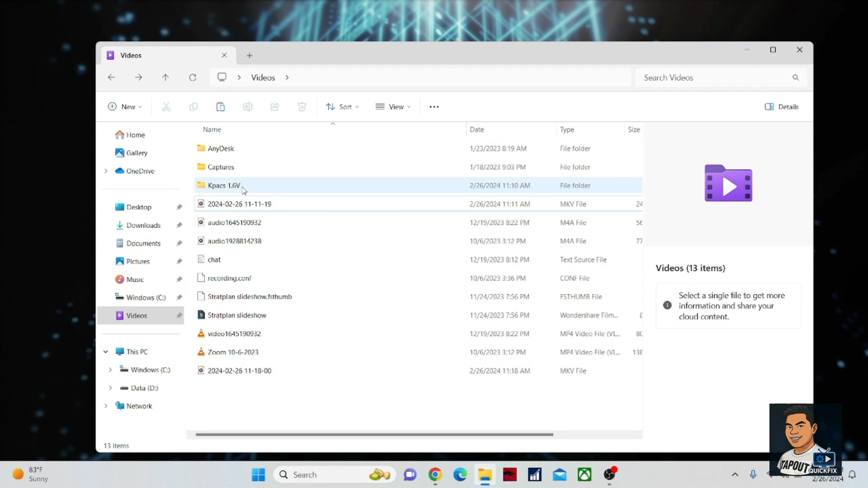Open the weather widget showing 83°F
Image resolution: width=868 pixels, height=488 pixels.
pos(31,474)
